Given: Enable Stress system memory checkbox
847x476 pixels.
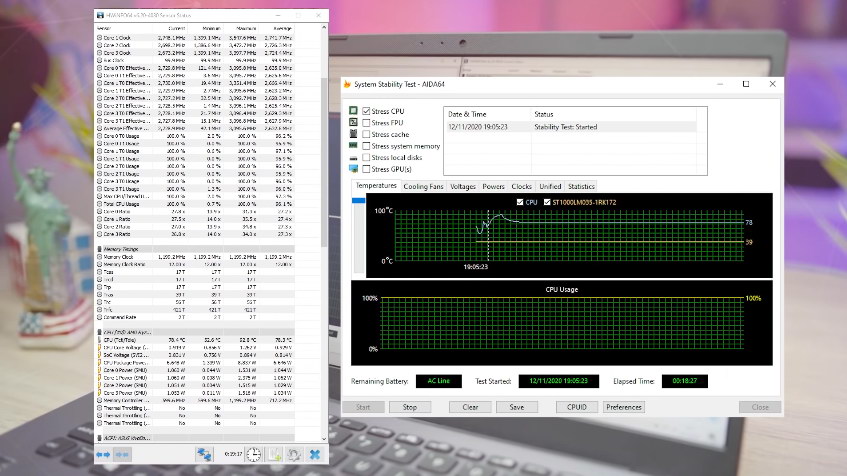Looking at the screenshot, I should (x=367, y=146).
